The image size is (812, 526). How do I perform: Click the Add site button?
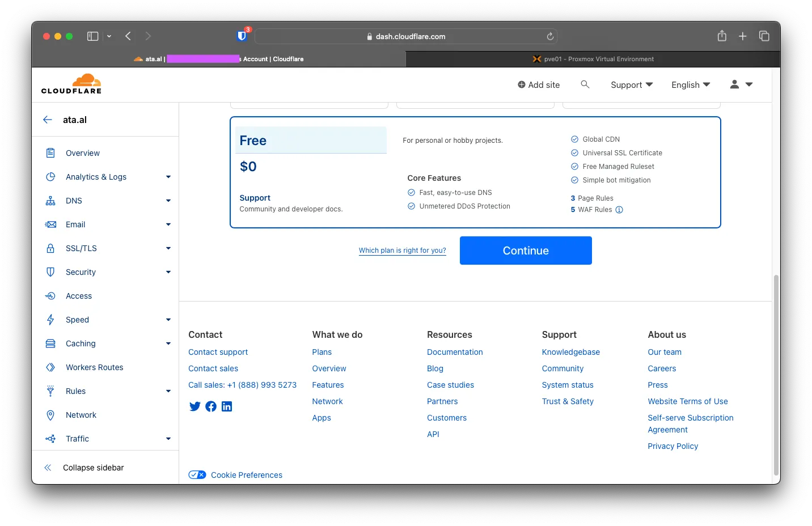(x=539, y=84)
